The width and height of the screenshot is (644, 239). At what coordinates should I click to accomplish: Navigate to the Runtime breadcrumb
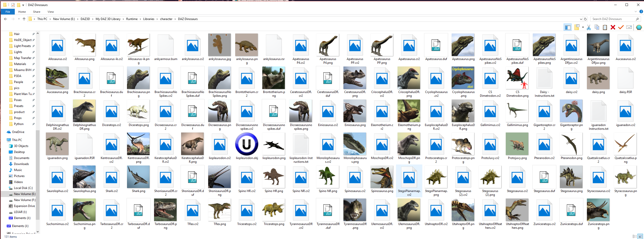point(132,19)
